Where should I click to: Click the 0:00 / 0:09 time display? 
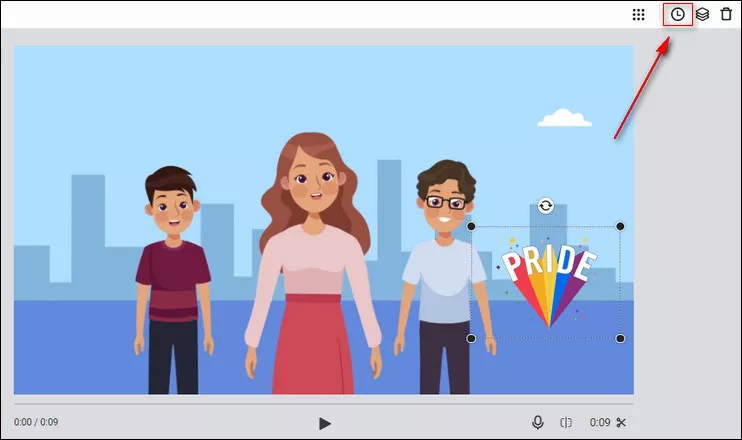click(x=36, y=422)
